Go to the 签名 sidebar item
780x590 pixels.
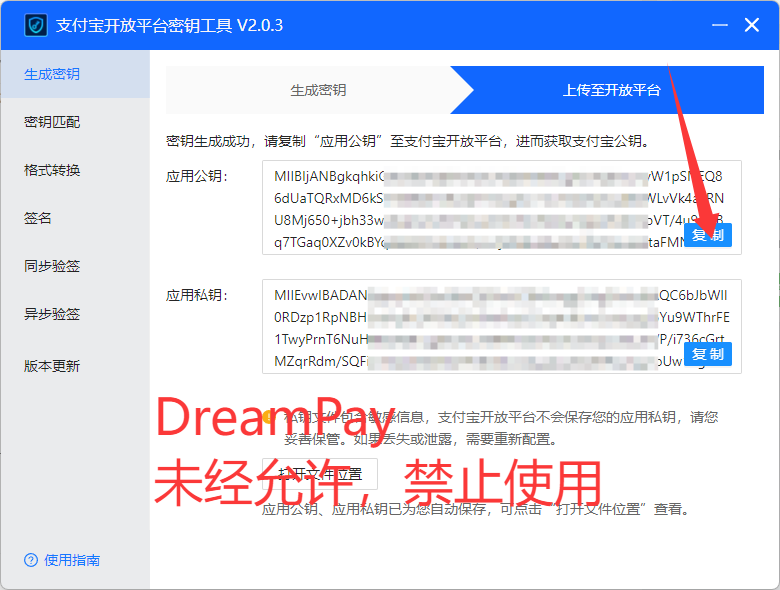[x=38, y=218]
